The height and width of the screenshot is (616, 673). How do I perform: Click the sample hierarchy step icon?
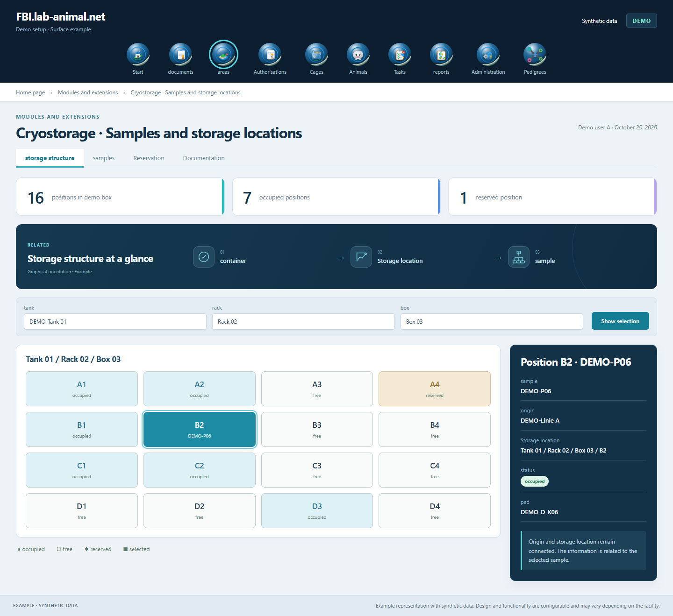click(519, 257)
